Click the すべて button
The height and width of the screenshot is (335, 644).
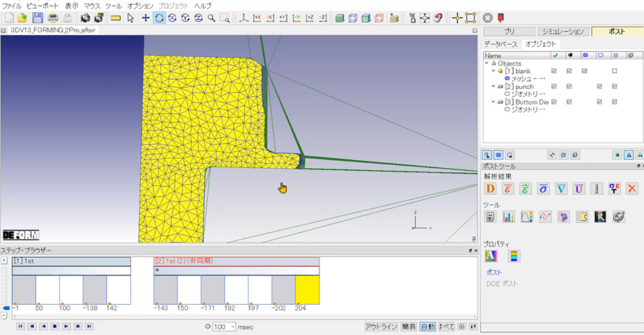447,327
